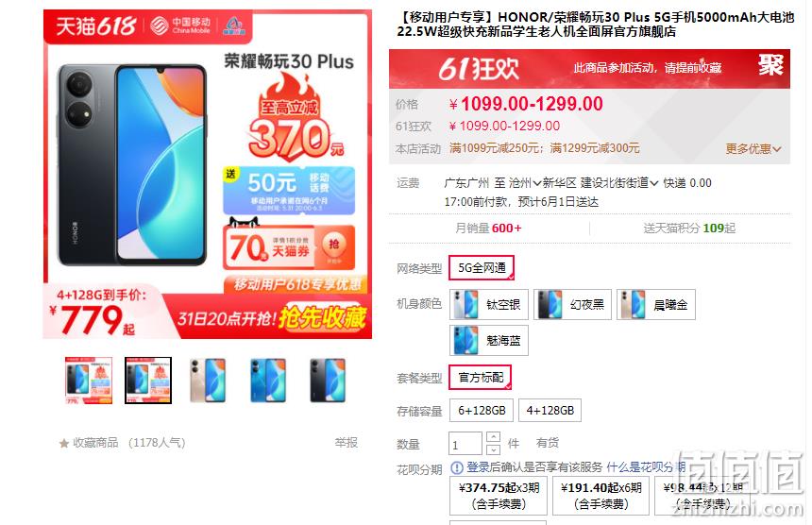
Task: Open the gold phone thumbnail image
Action: pyautogui.click(x=208, y=381)
